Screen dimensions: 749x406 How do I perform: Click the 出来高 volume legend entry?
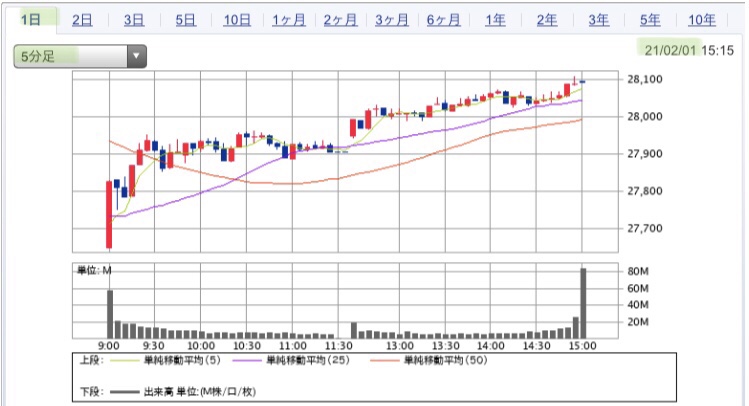coord(199,392)
